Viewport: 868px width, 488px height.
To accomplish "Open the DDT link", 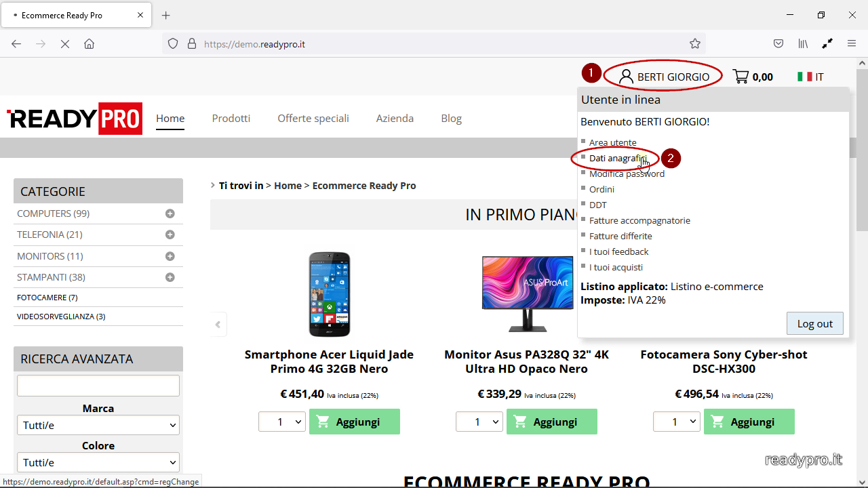I will pos(598,205).
